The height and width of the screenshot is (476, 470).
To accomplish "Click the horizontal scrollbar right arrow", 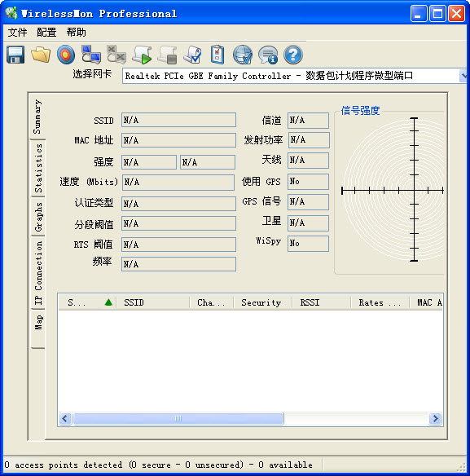I will (436, 419).
